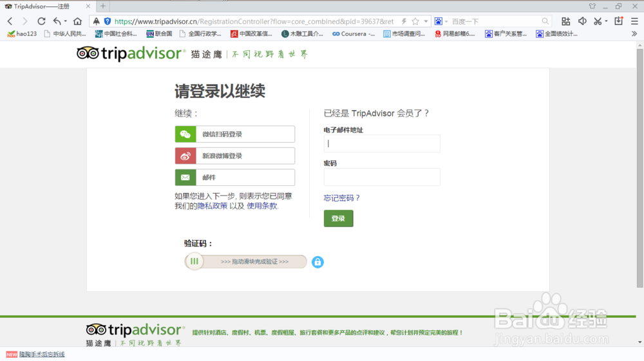Open 全面绩效计... bookmark
644x361 pixels.
(x=557, y=33)
